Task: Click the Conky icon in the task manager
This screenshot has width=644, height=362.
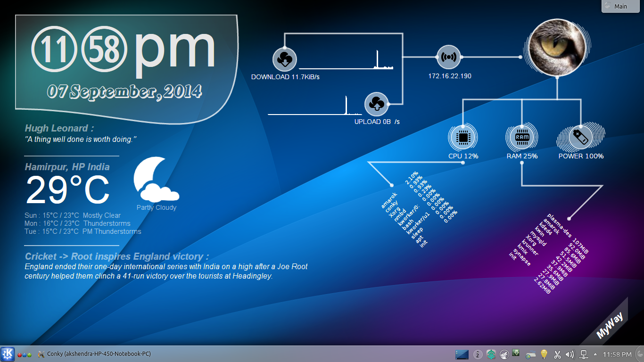Action: click(x=41, y=354)
